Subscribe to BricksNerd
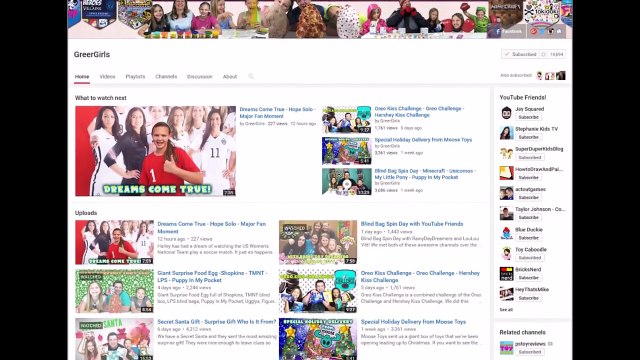 (x=529, y=278)
